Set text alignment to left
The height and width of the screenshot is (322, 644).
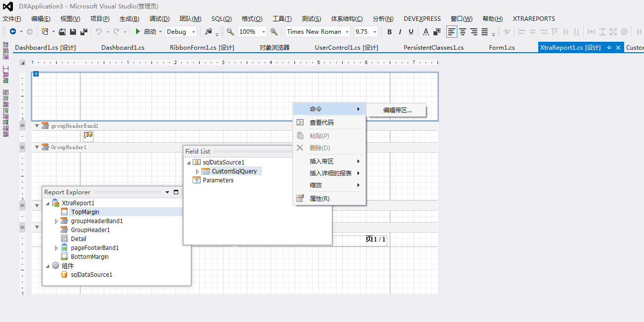coord(452,31)
